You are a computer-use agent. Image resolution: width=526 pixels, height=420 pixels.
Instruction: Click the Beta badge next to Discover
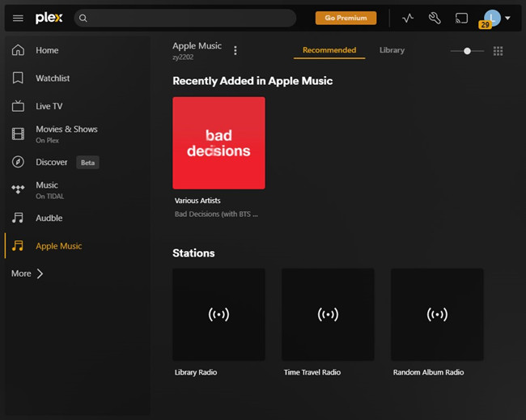[87, 163]
